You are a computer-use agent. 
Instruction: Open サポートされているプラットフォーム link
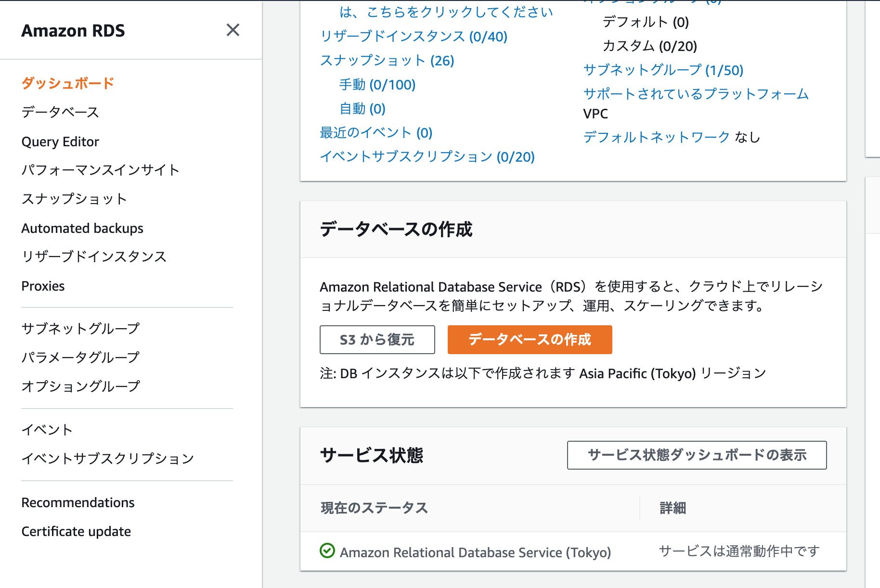696,94
